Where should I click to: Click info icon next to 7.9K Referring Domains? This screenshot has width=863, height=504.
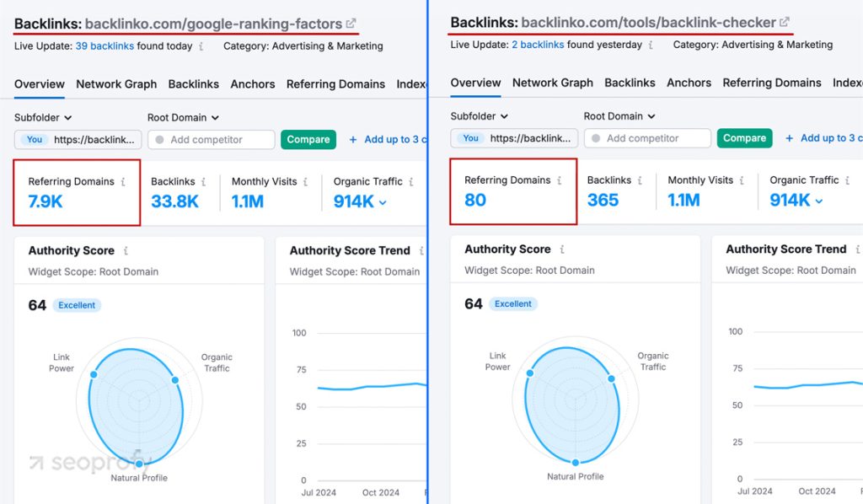[x=124, y=182]
